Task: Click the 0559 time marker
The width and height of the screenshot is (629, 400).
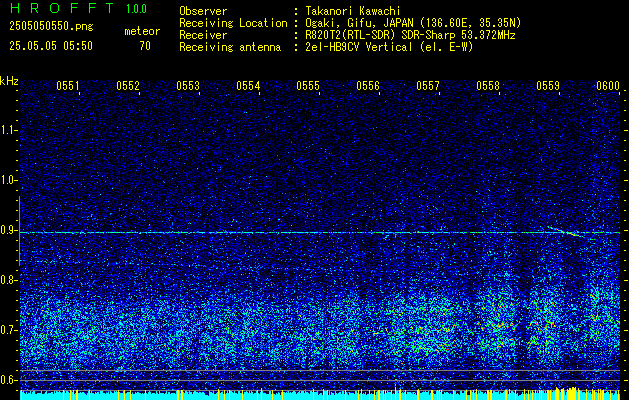Action: click(x=548, y=86)
